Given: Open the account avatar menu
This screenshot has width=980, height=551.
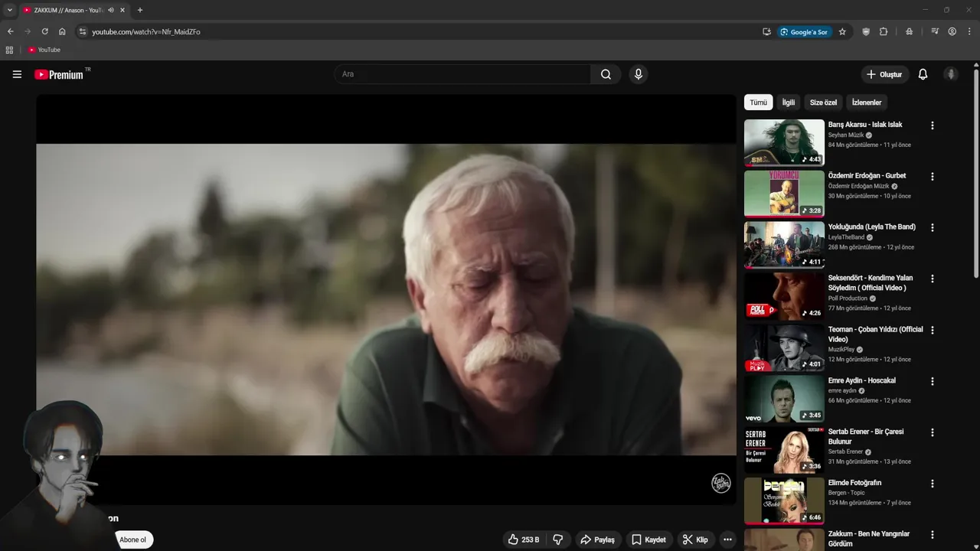Looking at the screenshot, I should click(x=951, y=74).
